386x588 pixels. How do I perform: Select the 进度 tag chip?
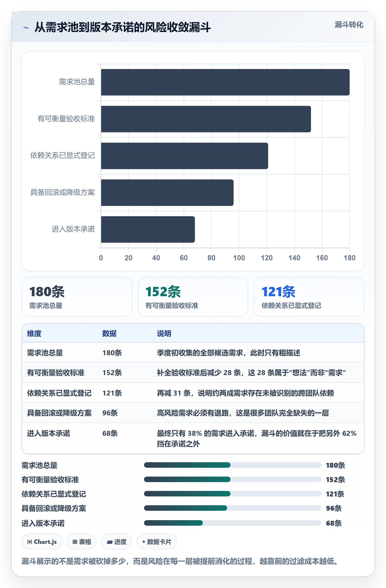pos(116,542)
